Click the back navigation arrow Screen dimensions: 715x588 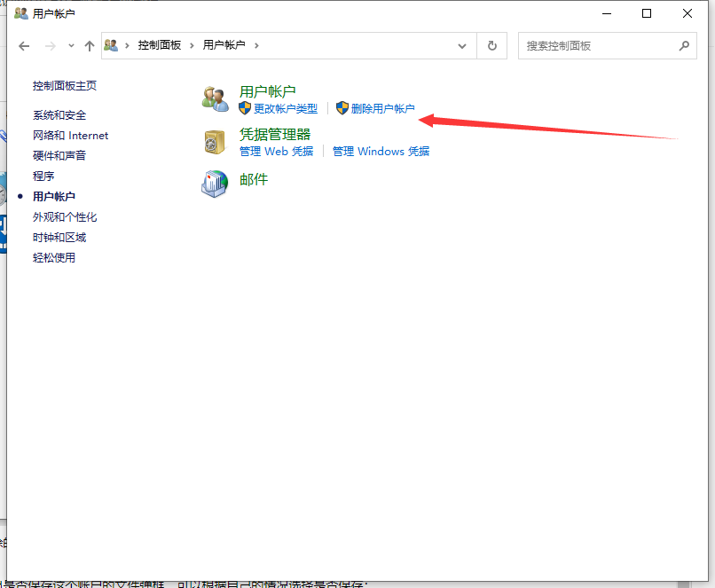24,45
